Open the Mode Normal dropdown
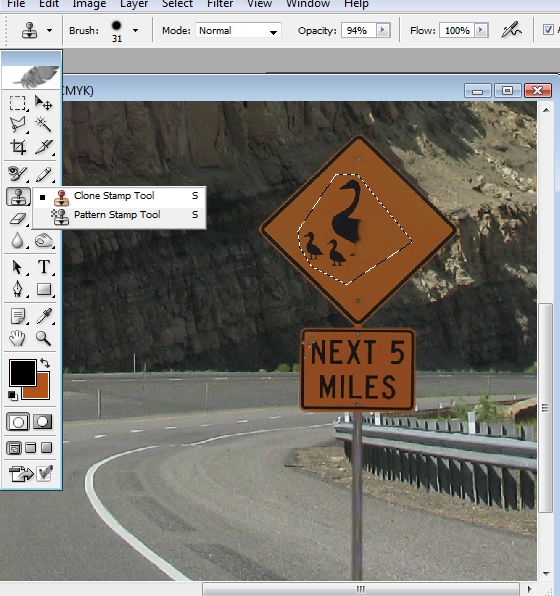The image size is (560, 596). coord(238,30)
